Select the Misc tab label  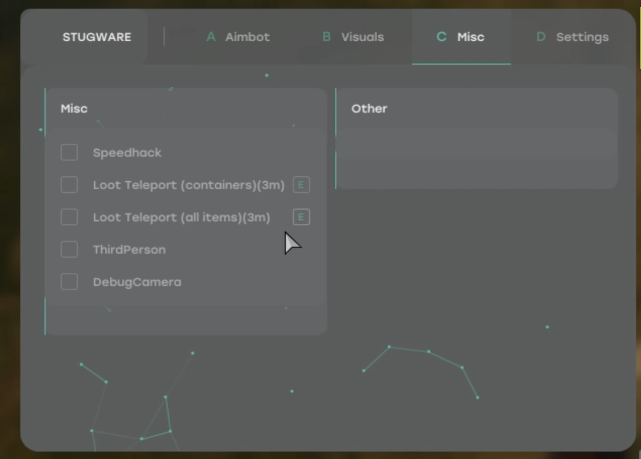(470, 37)
